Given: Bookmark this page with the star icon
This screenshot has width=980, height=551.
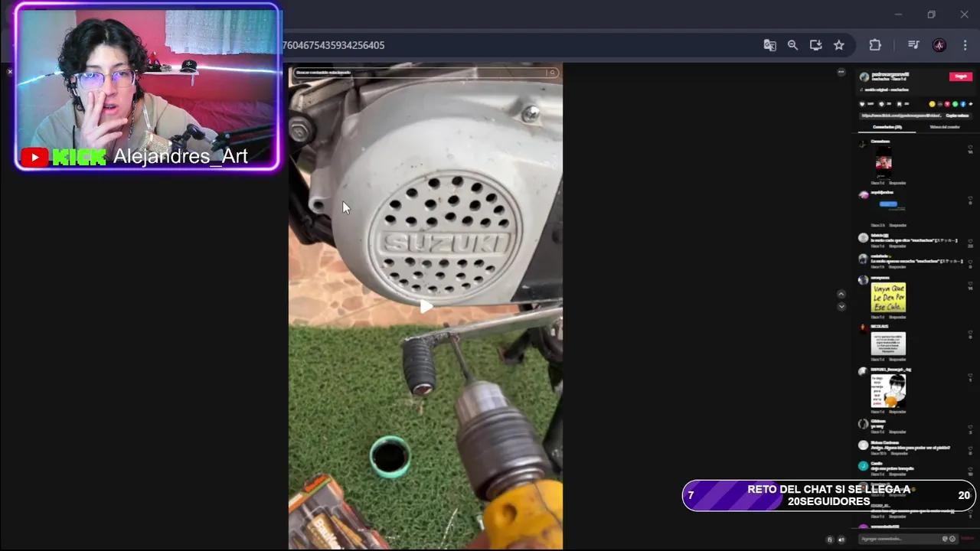Looking at the screenshot, I should tap(839, 45).
